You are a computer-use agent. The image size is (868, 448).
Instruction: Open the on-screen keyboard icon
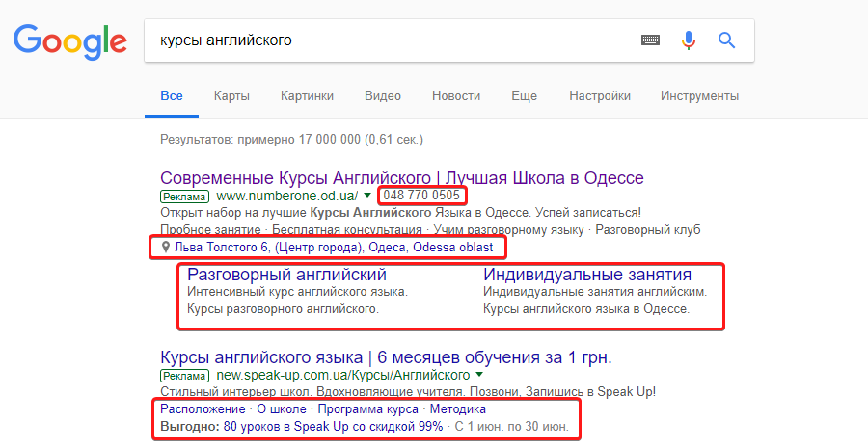click(650, 40)
